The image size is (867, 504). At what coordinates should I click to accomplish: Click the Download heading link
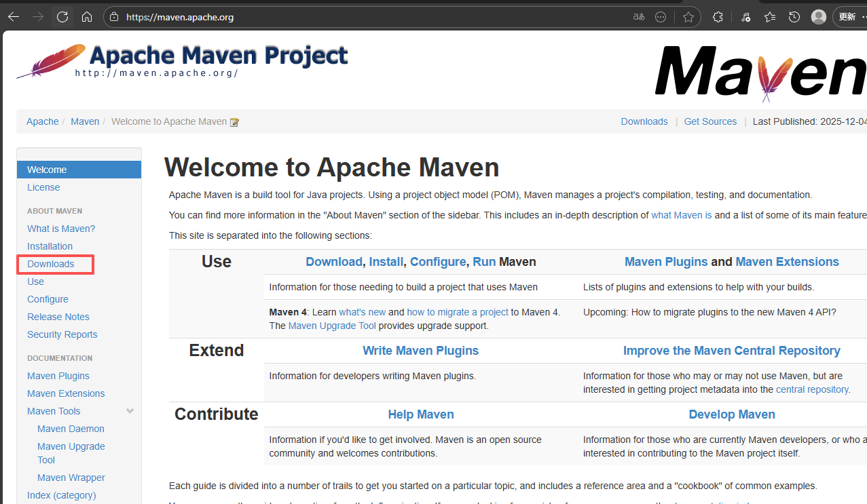click(x=334, y=262)
